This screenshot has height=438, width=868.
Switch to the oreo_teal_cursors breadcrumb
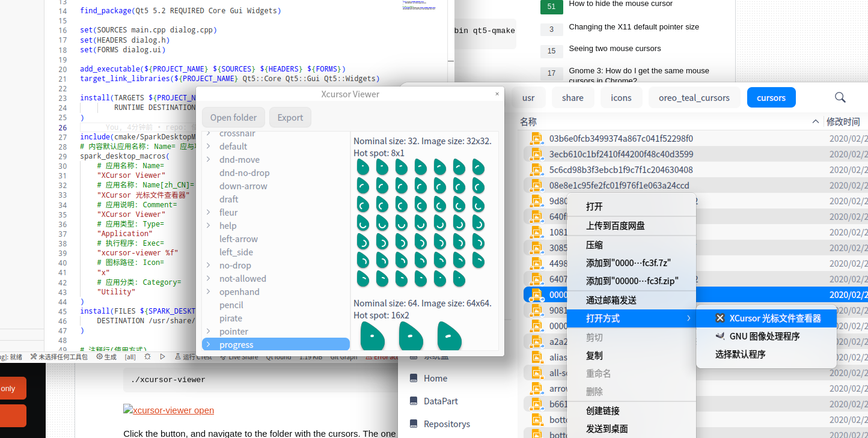pyautogui.click(x=694, y=97)
